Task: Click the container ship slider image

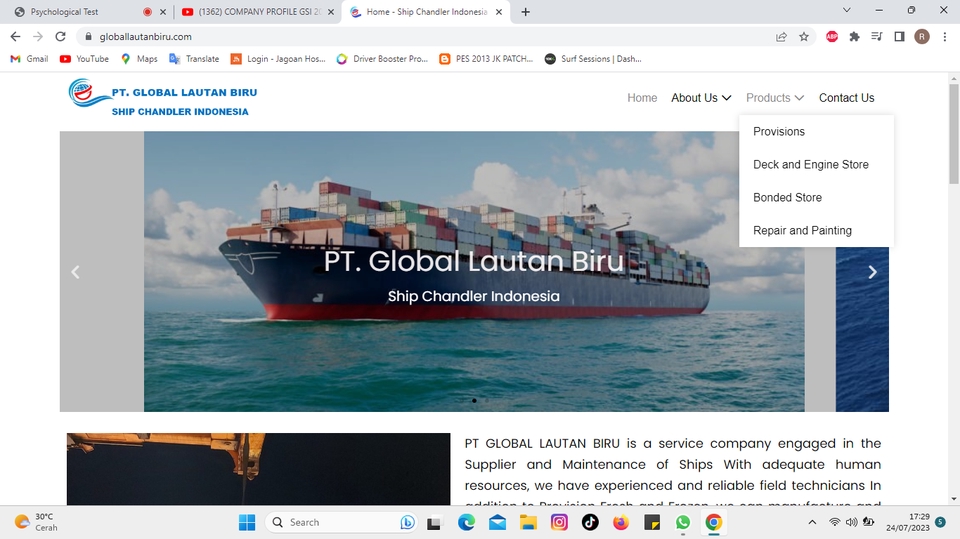Action: coord(474,271)
